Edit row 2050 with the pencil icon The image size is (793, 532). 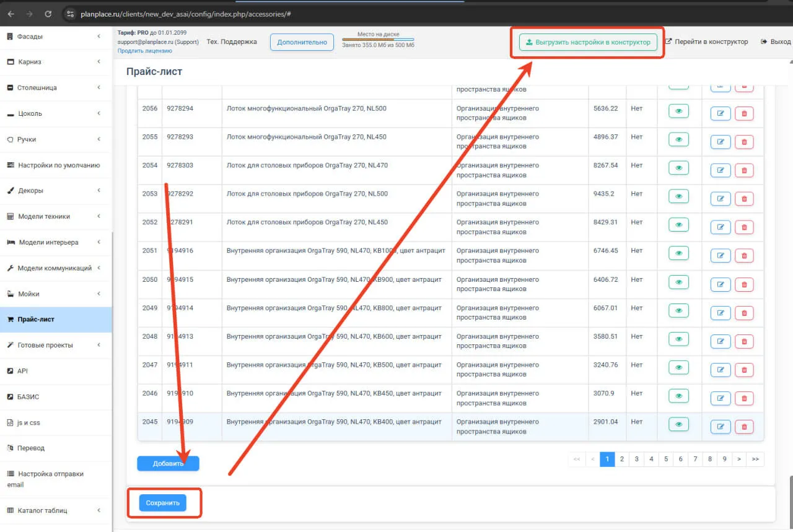[x=721, y=284]
